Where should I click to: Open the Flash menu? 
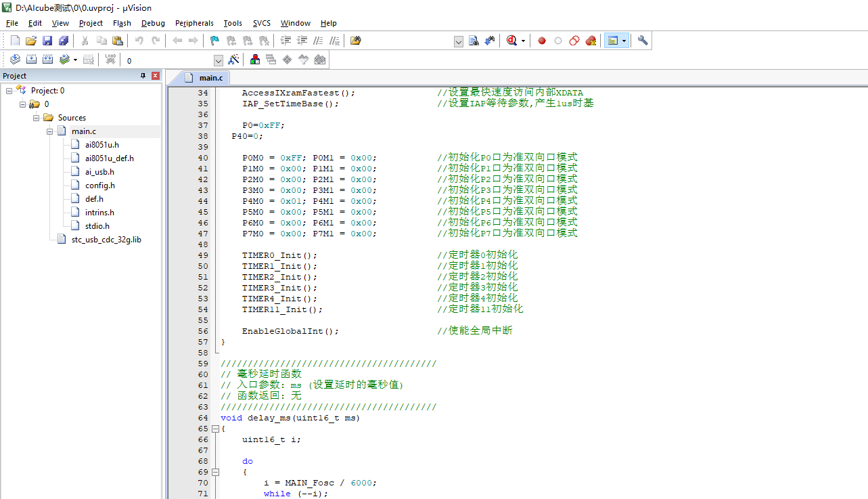coord(122,23)
